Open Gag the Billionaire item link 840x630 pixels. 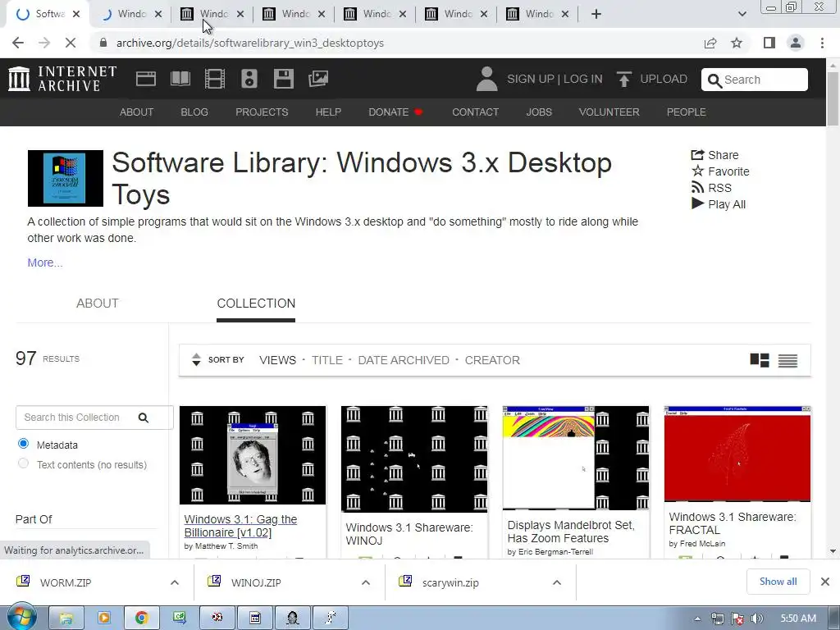[x=240, y=526]
